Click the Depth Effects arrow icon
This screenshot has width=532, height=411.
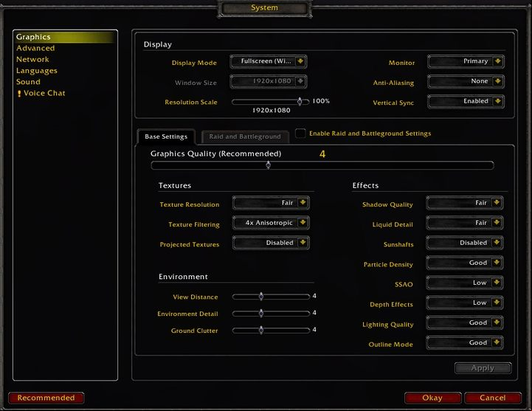point(497,303)
